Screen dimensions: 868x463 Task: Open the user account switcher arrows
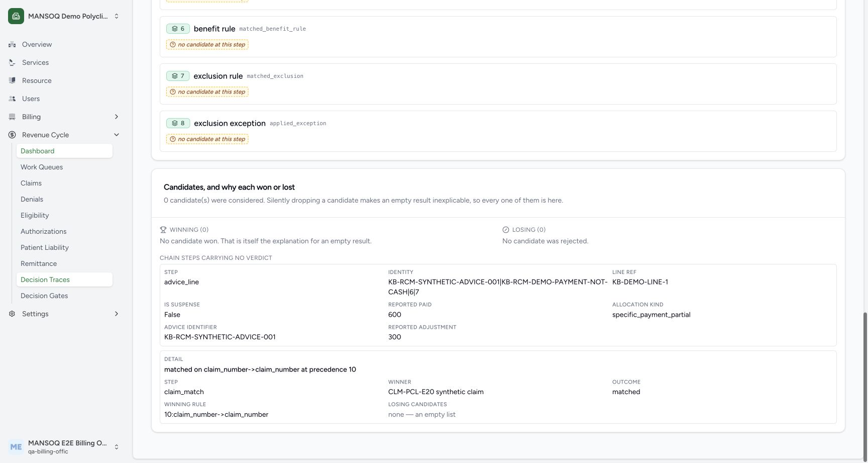coord(117,447)
